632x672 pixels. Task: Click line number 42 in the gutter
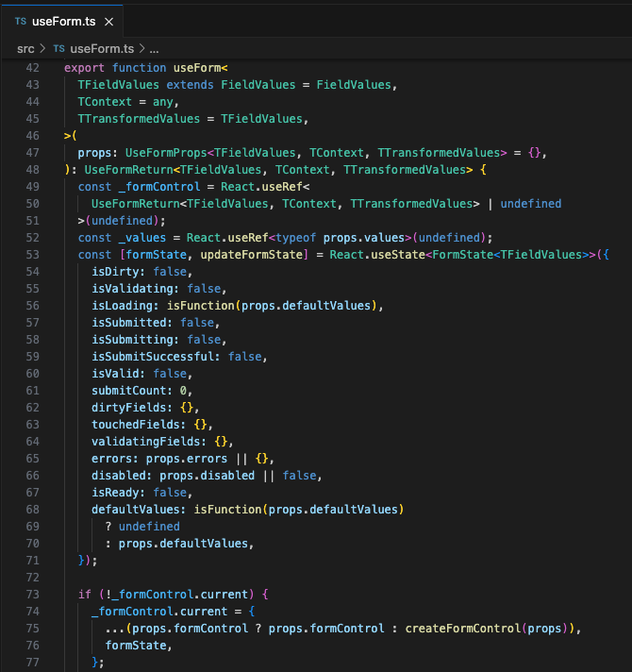click(x=32, y=68)
